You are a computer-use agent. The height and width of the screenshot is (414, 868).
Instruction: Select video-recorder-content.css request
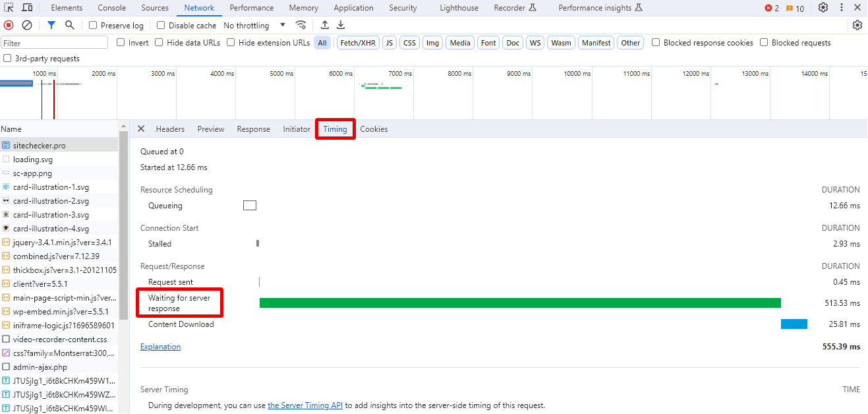click(x=59, y=340)
